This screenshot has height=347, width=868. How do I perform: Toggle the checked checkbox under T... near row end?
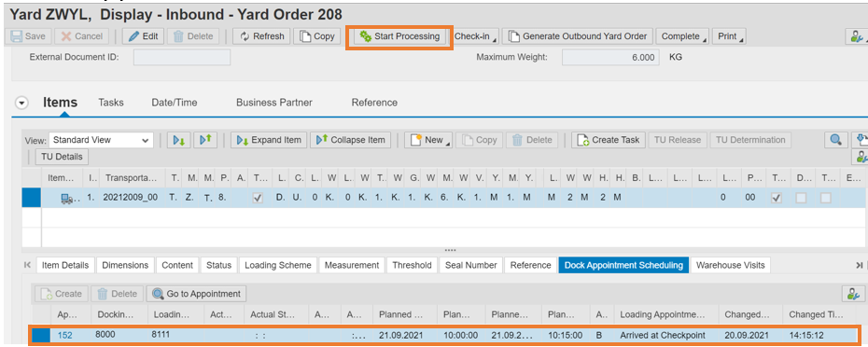tap(777, 198)
